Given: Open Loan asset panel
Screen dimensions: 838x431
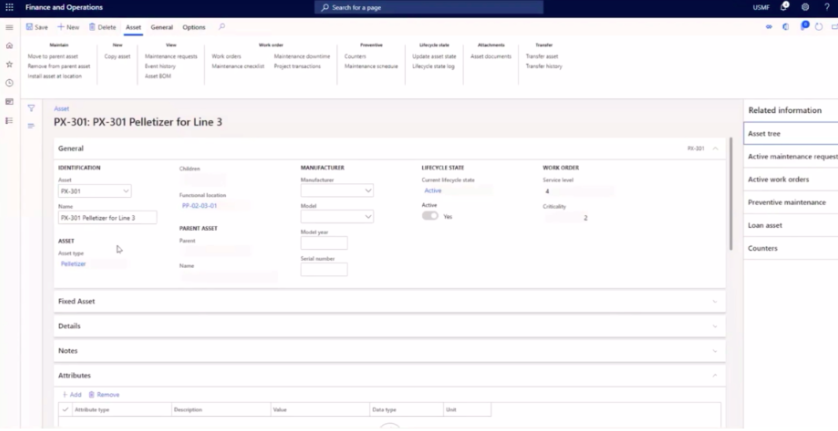Looking at the screenshot, I should [x=790, y=226].
